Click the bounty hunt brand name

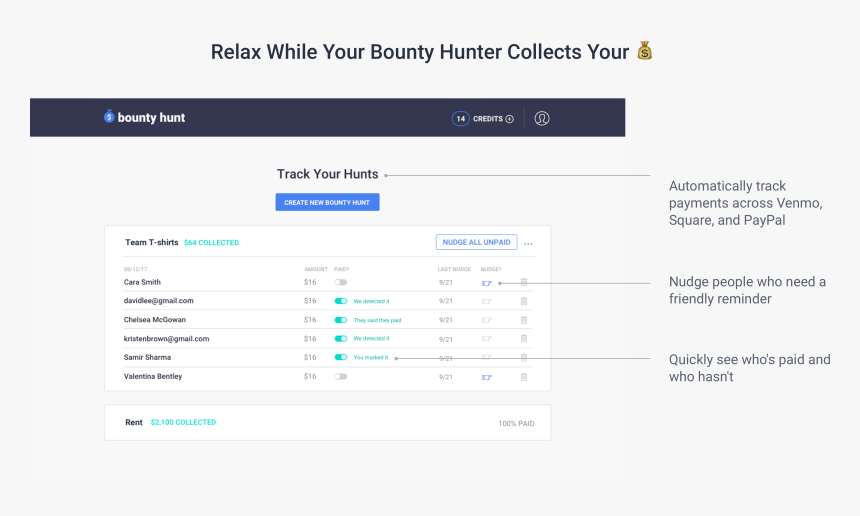(x=151, y=117)
